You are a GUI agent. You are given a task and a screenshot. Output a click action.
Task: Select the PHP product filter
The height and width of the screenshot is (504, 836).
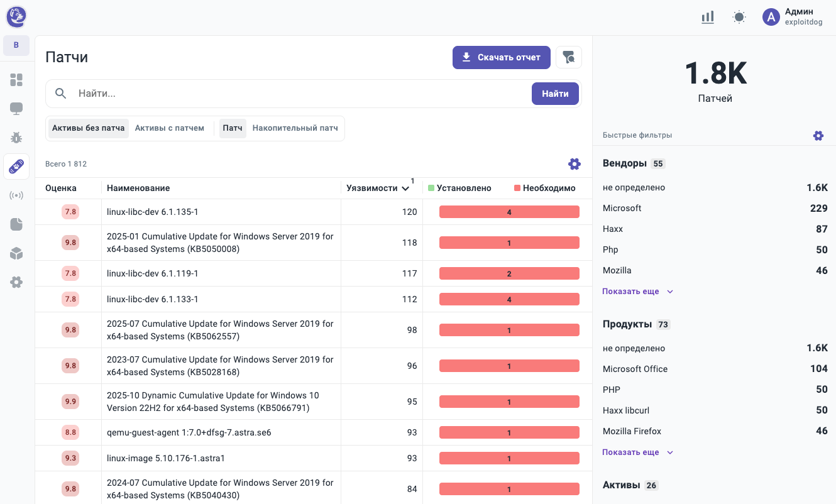612,390
